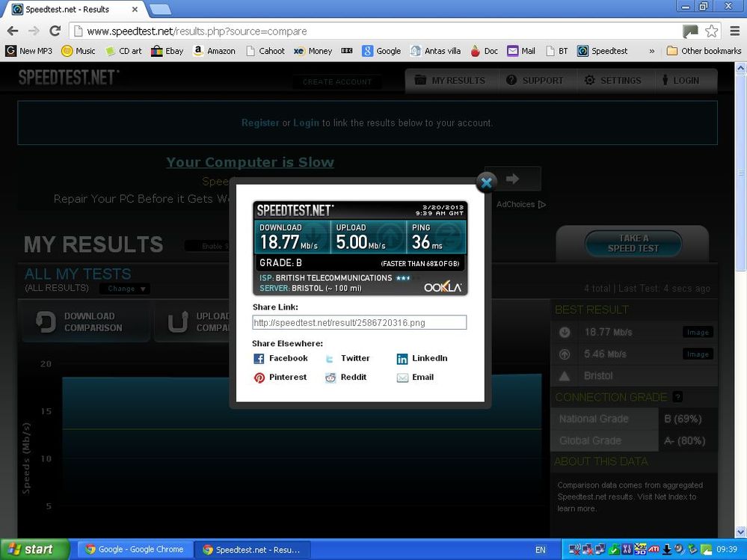This screenshot has width=747, height=560.
Task: Share result via Facebook icon
Action: tap(259, 359)
